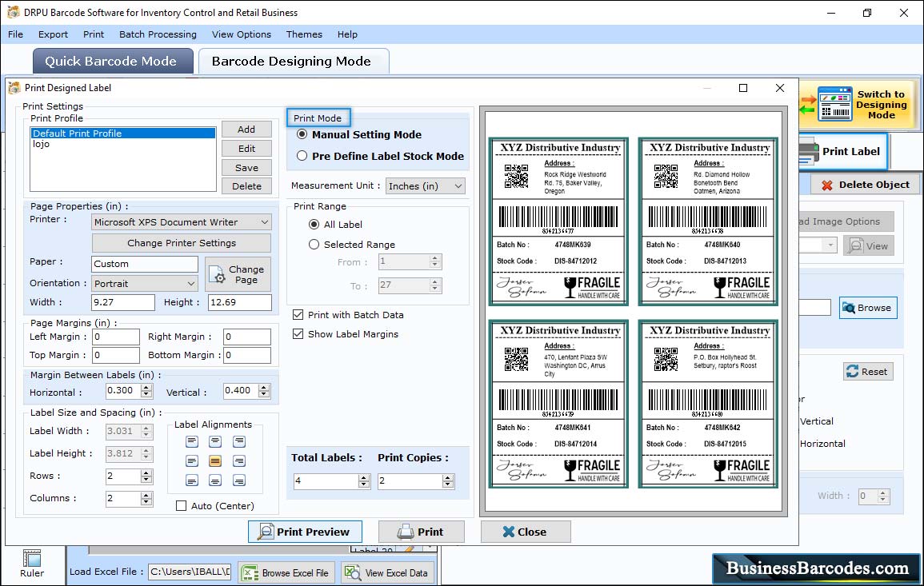Open Measurement Unit dropdown
924x586 pixels.
[425, 186]
